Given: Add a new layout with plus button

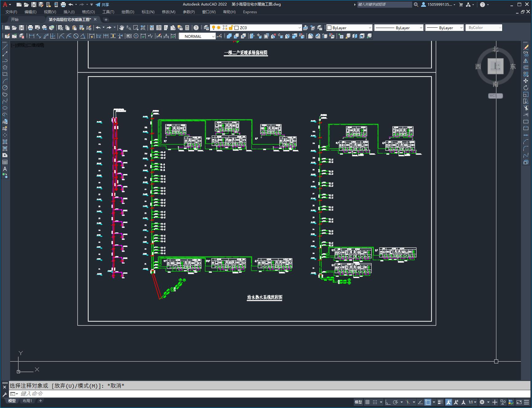Looking at the screenshot, I should 40,401.
